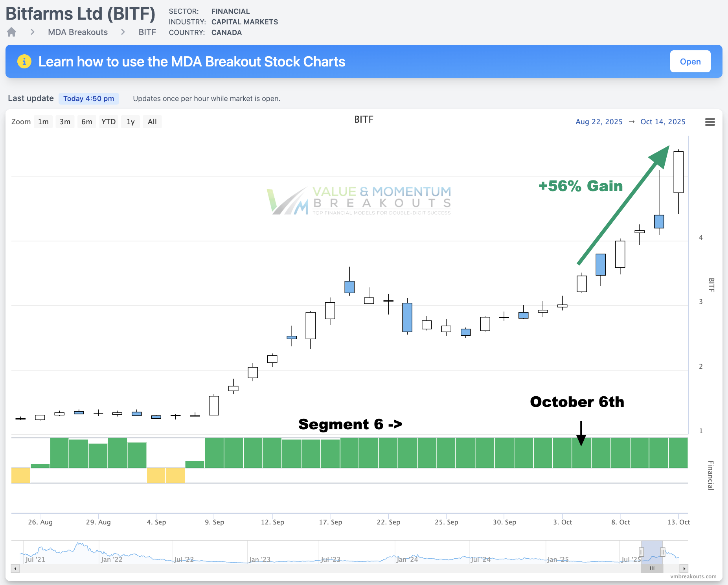Click the right navigator resize handle
This screenshot has height=585, width=728.
(x=664, y=552)
